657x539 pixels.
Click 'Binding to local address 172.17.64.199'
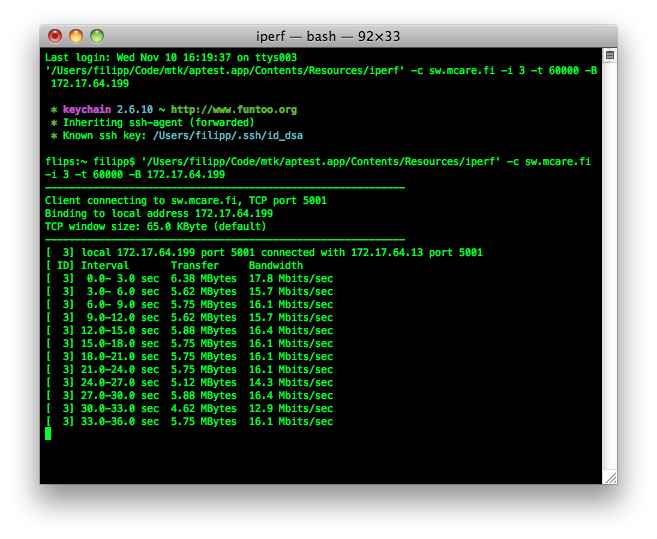[x=159, y=214]
